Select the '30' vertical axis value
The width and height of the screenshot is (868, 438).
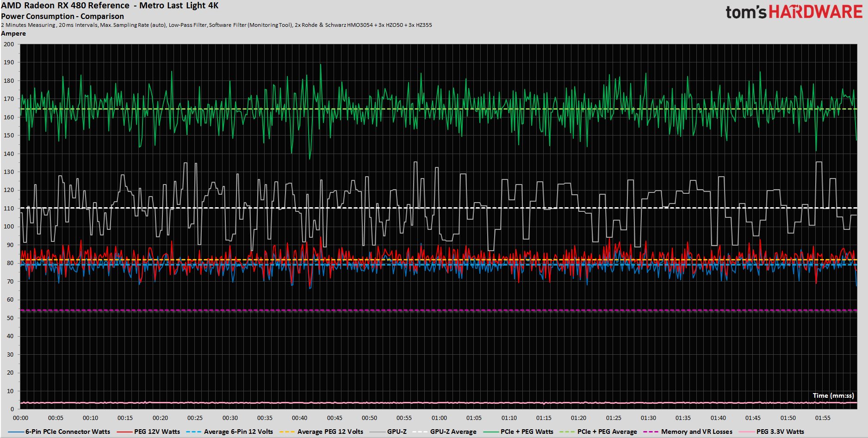(x=10, y=354)
